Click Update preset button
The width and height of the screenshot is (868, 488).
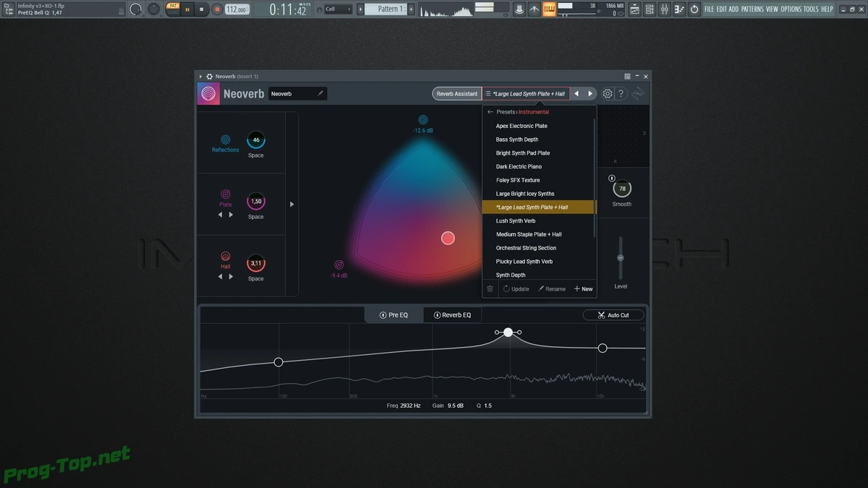click(516, 288)
